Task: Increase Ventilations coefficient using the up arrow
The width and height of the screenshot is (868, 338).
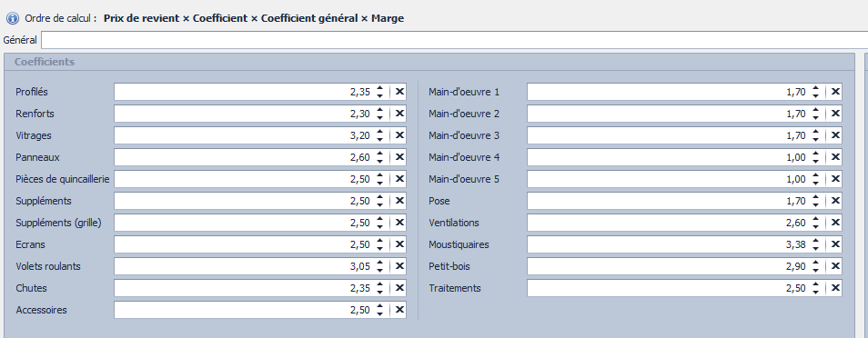Action: 815,218
